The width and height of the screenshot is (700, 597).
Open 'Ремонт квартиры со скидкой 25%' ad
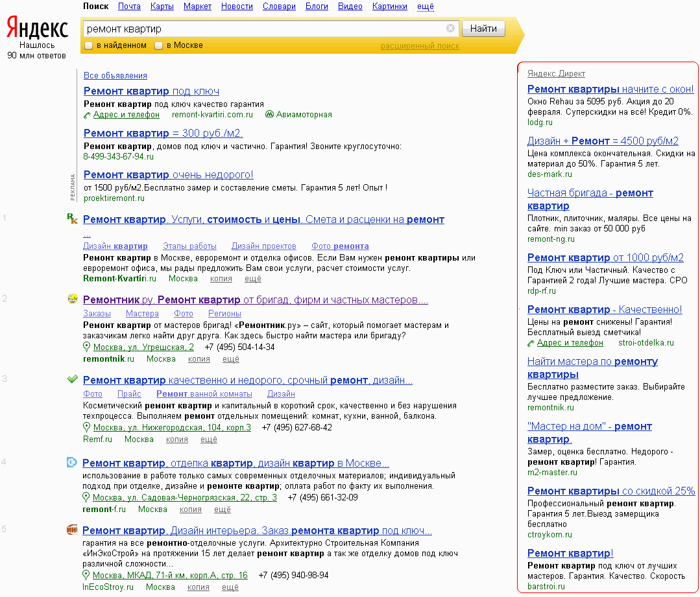click(611, 491)
